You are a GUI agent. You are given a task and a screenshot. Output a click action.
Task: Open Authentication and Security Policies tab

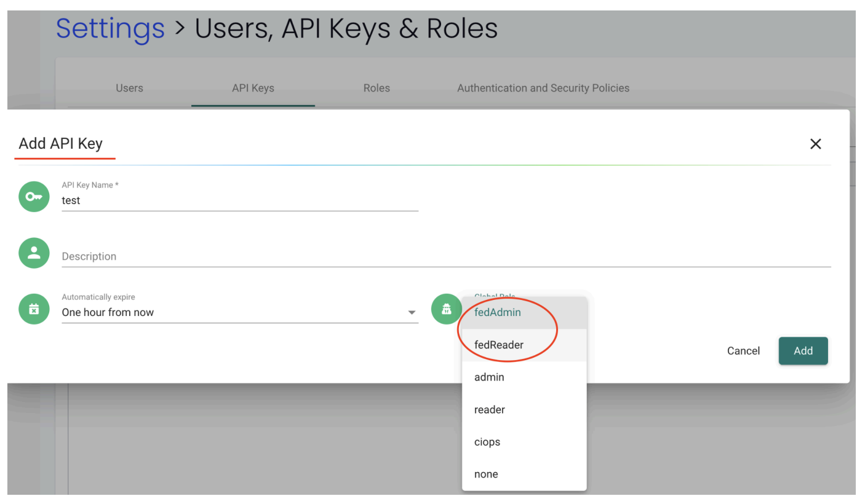[543, 88]
